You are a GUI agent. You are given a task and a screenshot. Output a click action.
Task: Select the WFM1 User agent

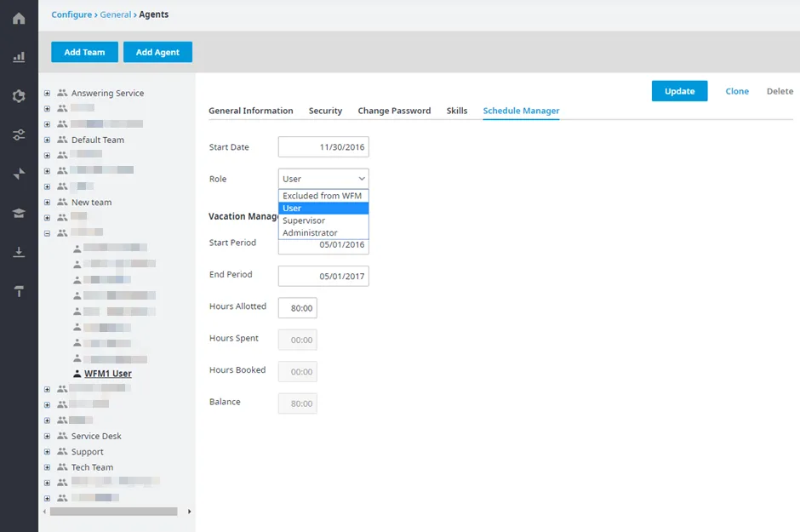coord(107,374)
